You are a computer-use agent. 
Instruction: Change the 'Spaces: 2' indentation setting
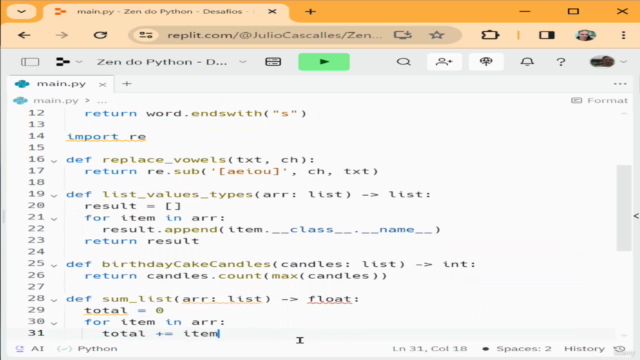click(524, 349)
